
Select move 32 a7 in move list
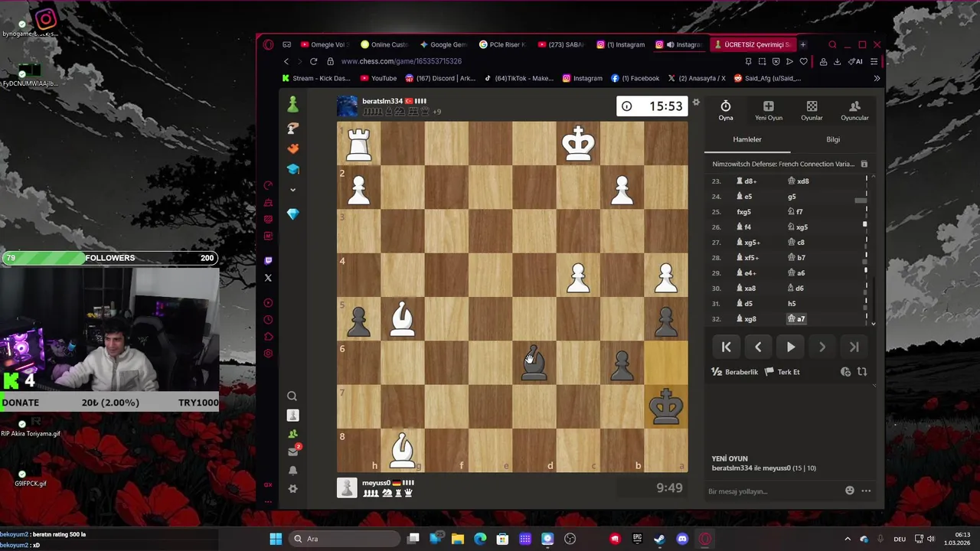797,318
